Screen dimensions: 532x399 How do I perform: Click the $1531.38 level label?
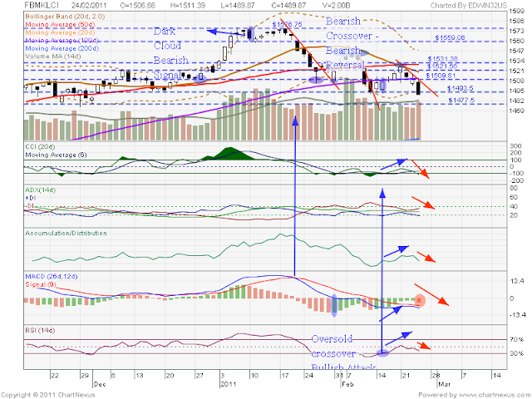(442, 59)
